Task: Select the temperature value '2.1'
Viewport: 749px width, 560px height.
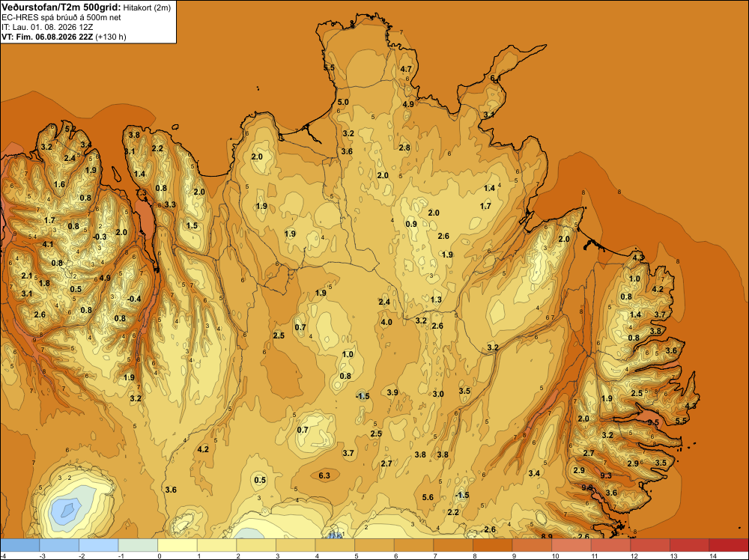Action: [27, 276]
